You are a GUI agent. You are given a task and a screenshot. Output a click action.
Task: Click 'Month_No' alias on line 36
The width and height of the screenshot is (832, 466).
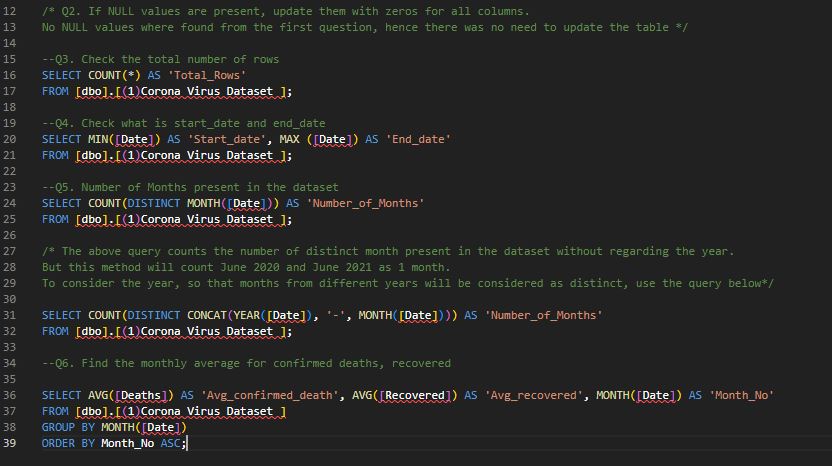(x=741, y=395)
